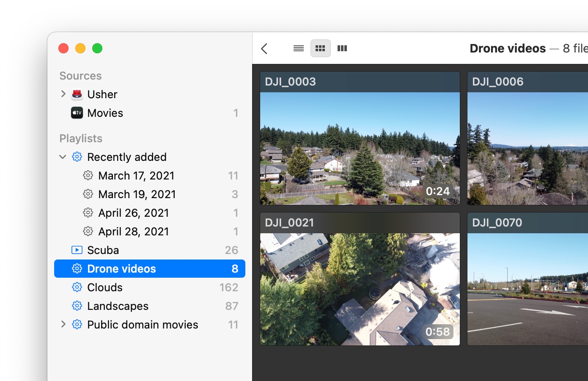Image resolution: width=588 pixels, height=381 pixels.
Task: Click the count 26 beside Scuba
Action: tap(231, 250)
